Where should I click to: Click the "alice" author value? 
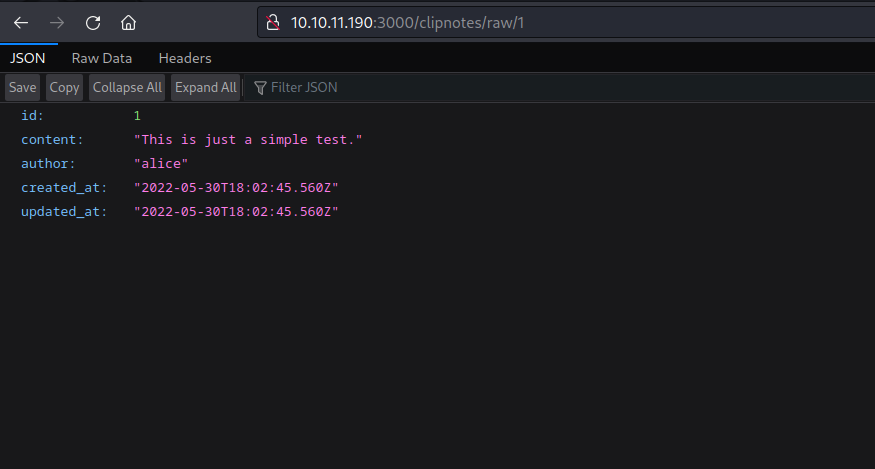[161, 164]
